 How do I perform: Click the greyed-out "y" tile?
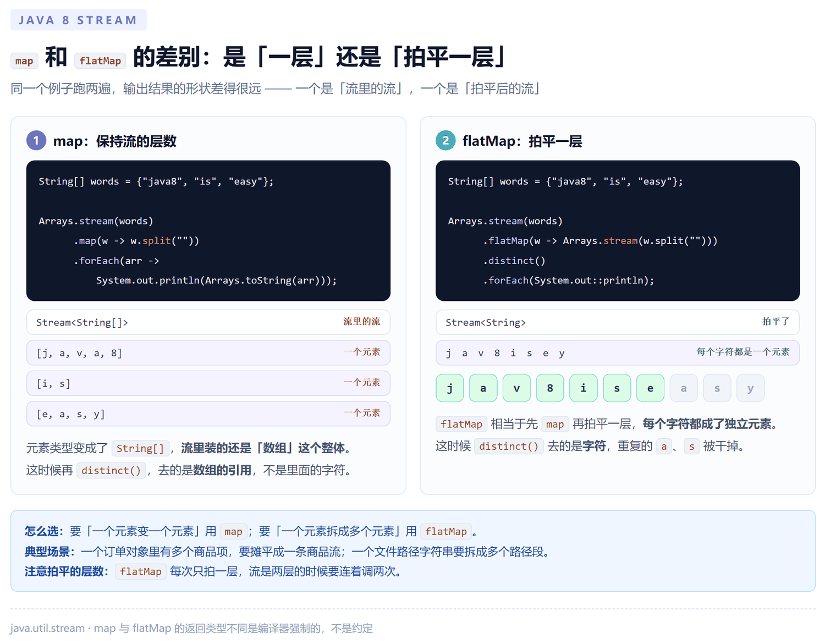pos(751,388)
